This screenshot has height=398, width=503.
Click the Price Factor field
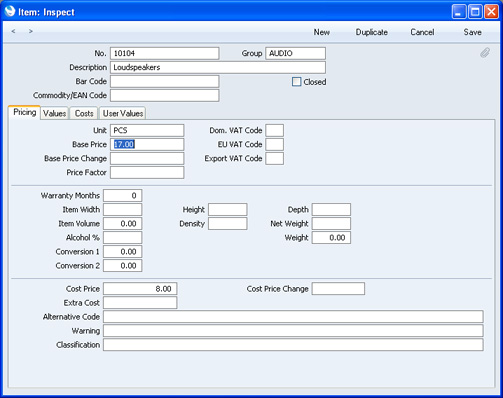coord(147,172)
